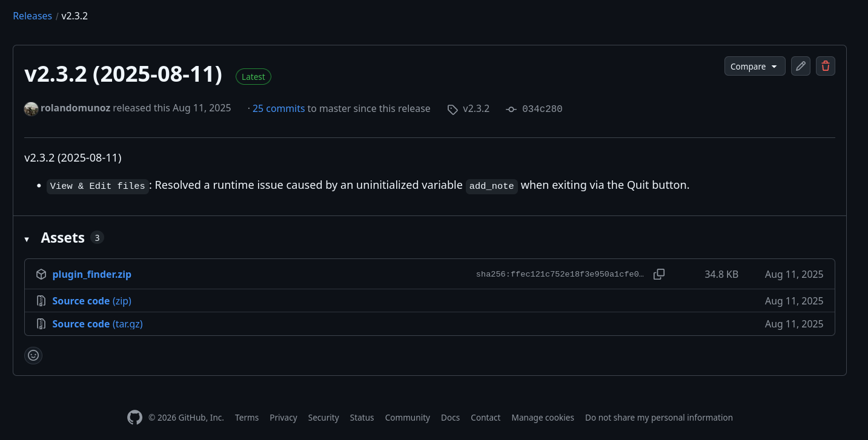The height and width of the screenshot is (440, 868).
Task: Click the commit icon next to 034c280
Action: pyautogui.click(x=511, y=110)
